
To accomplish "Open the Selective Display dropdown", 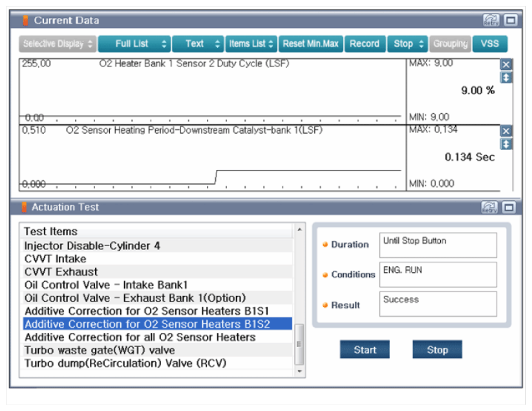I will [58, 44].
